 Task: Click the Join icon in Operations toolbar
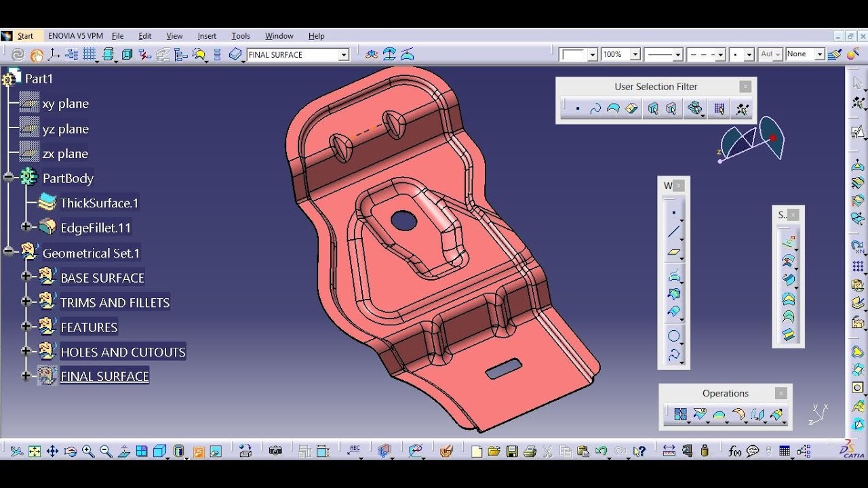pos(681,414)
